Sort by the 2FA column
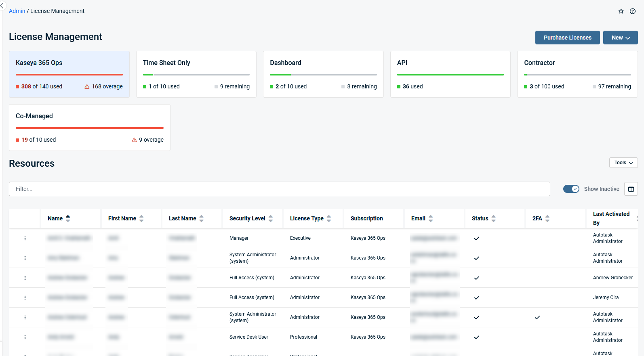This screenshot has height=356, width=644. [547, 218]
